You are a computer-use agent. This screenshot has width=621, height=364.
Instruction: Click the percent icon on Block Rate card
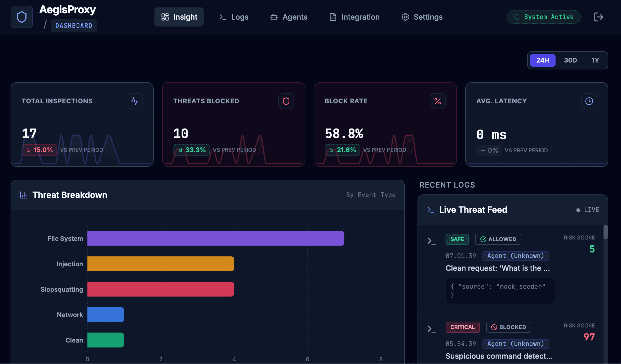click(x=437, y=101)
